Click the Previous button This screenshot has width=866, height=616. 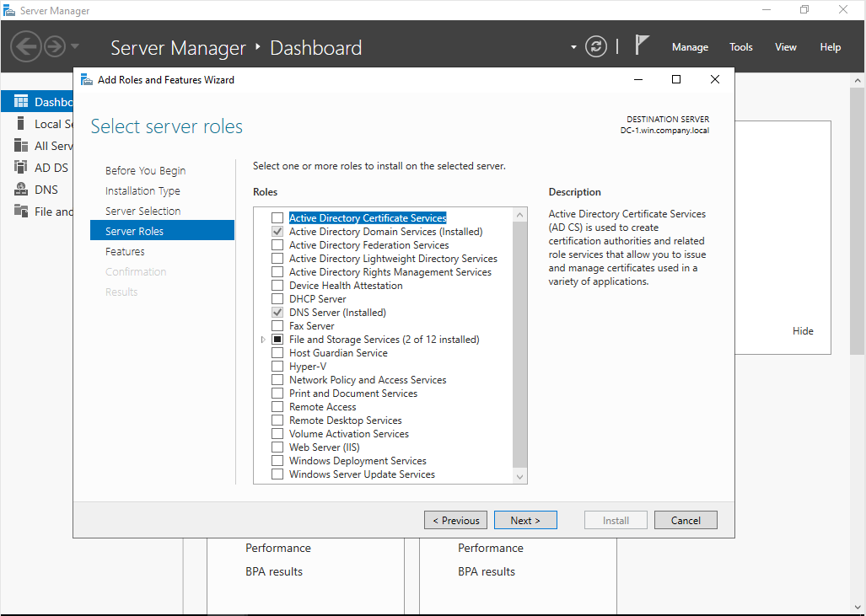point(455,520)
